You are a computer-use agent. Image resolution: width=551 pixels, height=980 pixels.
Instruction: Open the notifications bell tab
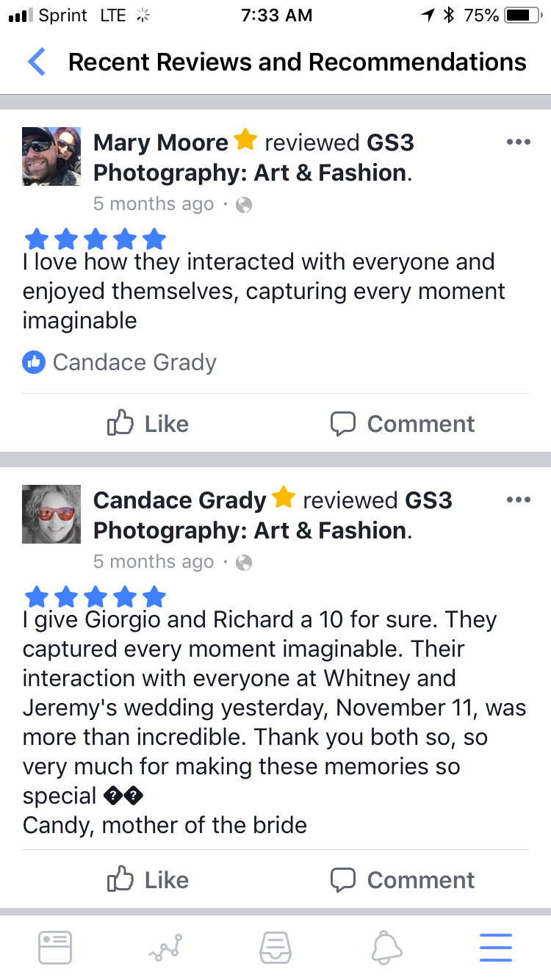coord(386,947)
